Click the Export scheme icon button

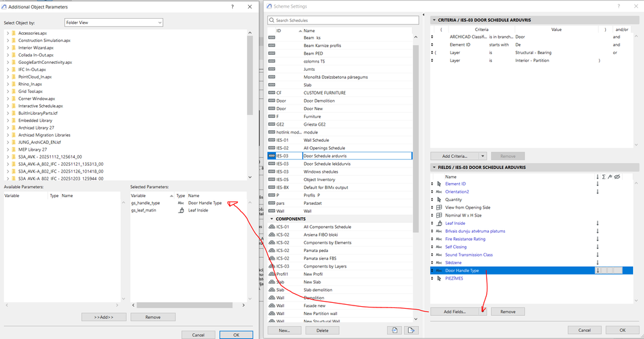click(x=411, y=330)
